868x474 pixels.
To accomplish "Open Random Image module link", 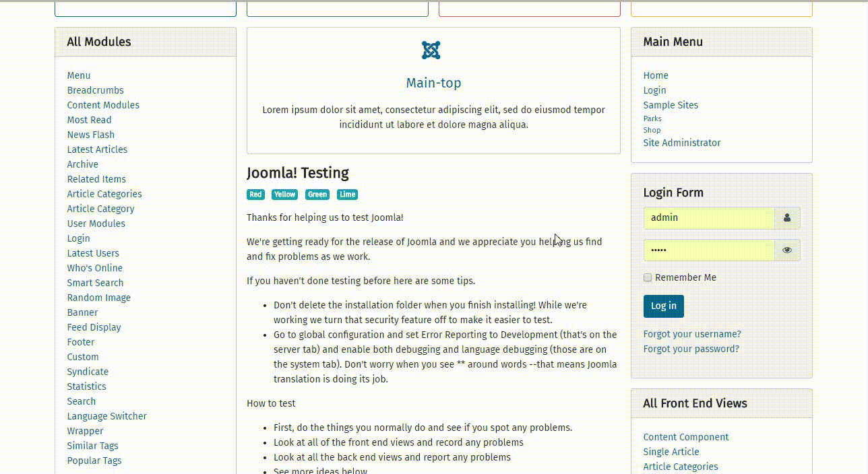I will tap(99, 298).
